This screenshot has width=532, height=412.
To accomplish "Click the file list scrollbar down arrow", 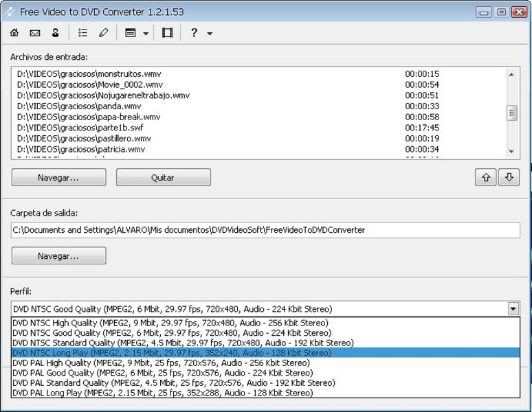I will [511, 152].
